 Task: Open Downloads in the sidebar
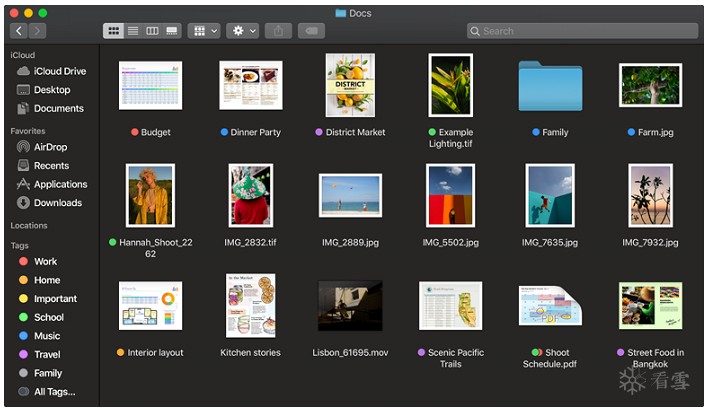tap(51, 203)
